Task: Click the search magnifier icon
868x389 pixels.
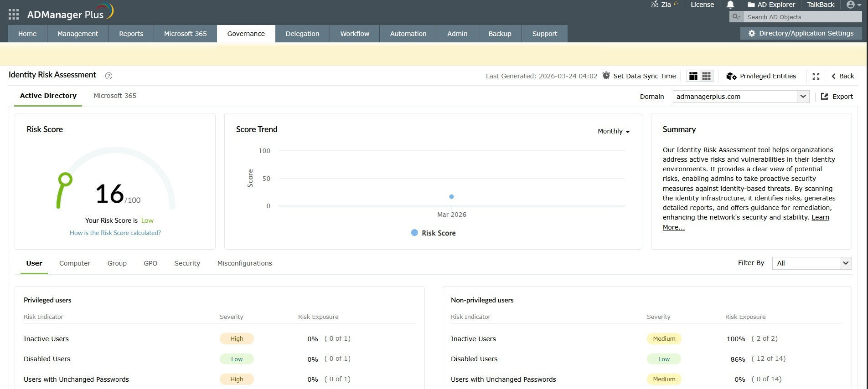Action: click(x=736, y=17)
